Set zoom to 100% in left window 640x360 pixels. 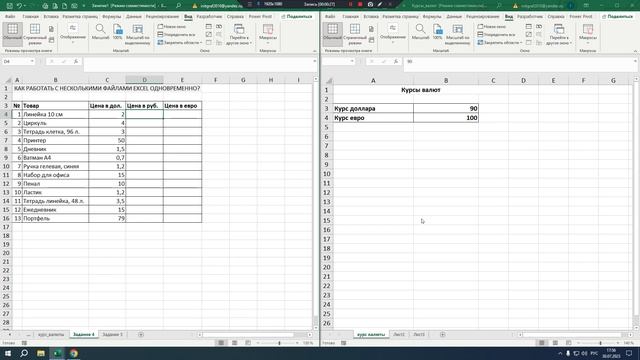118,32
